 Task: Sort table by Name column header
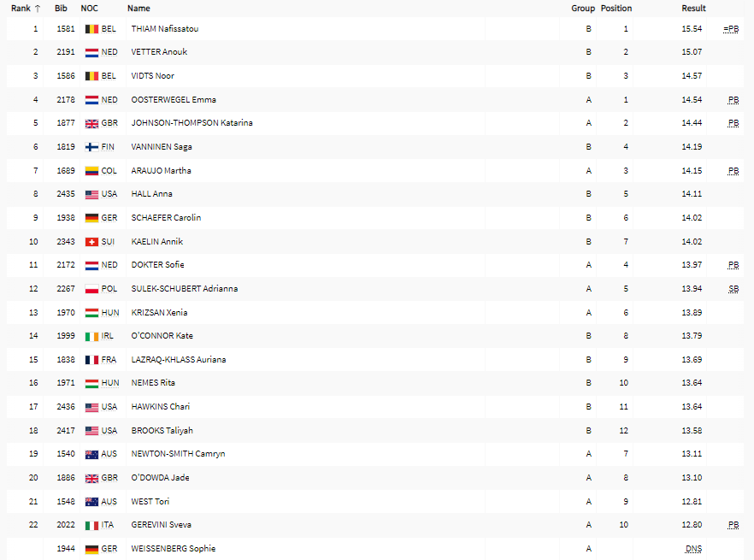tap(138, 9)
